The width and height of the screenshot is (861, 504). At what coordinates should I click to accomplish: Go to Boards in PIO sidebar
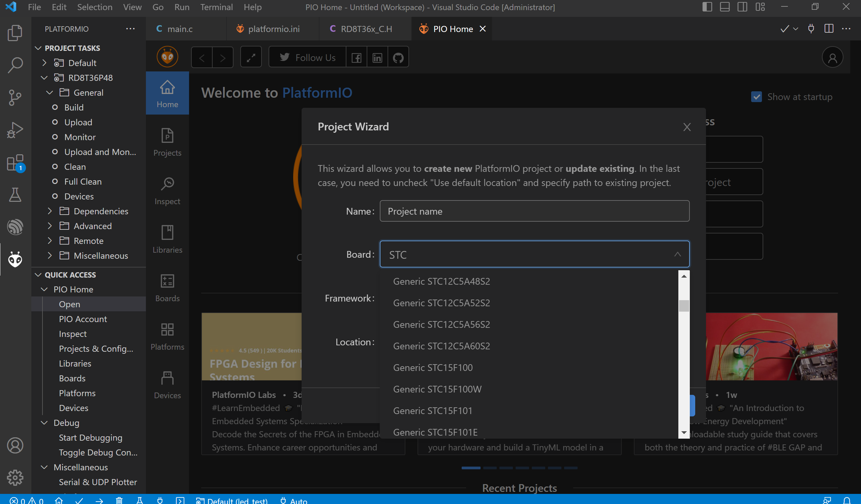tap(167, 287)
